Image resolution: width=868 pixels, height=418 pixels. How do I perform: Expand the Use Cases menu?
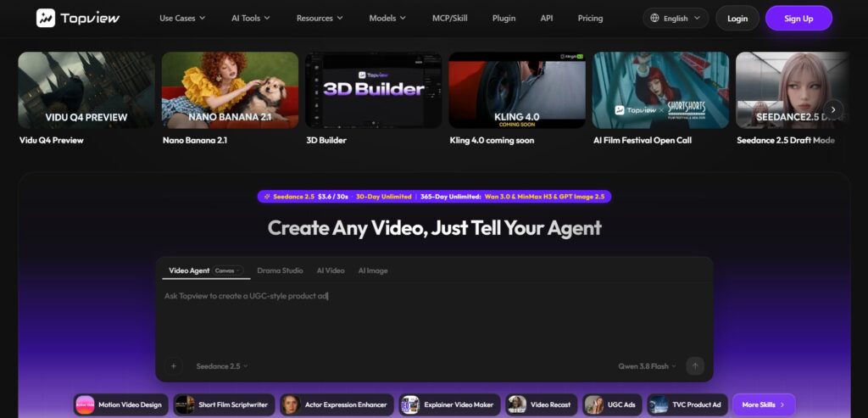[182, 19]
